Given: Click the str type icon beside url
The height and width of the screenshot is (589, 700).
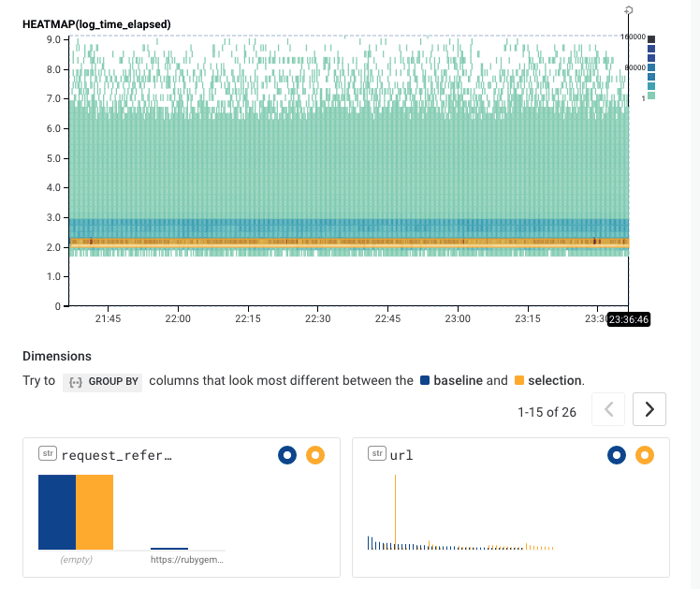Looking at the screenshot, I should point(375,454).
